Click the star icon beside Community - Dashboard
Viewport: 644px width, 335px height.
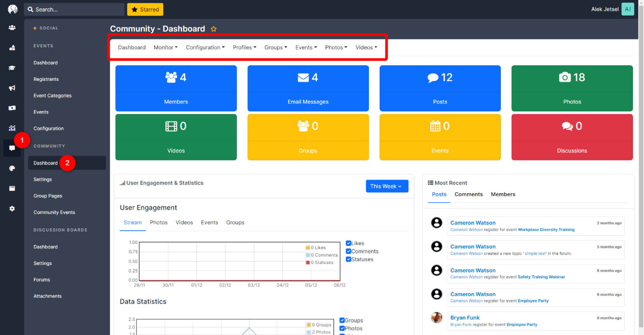pos(214,29)
